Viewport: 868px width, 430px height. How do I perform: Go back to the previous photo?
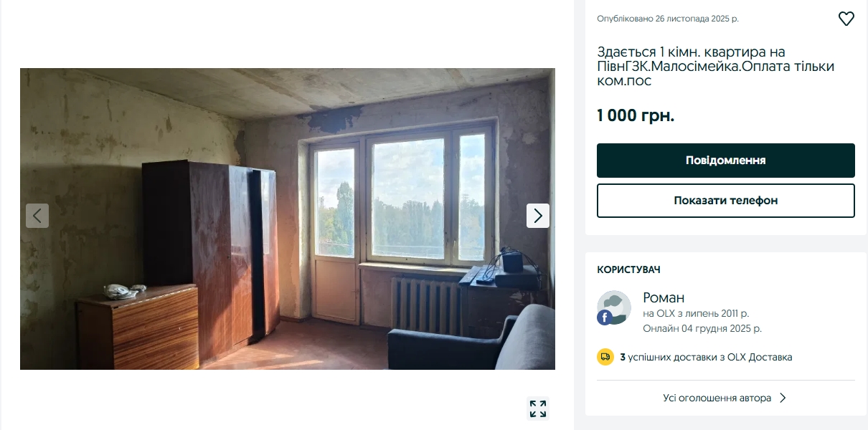click(37, 216)
